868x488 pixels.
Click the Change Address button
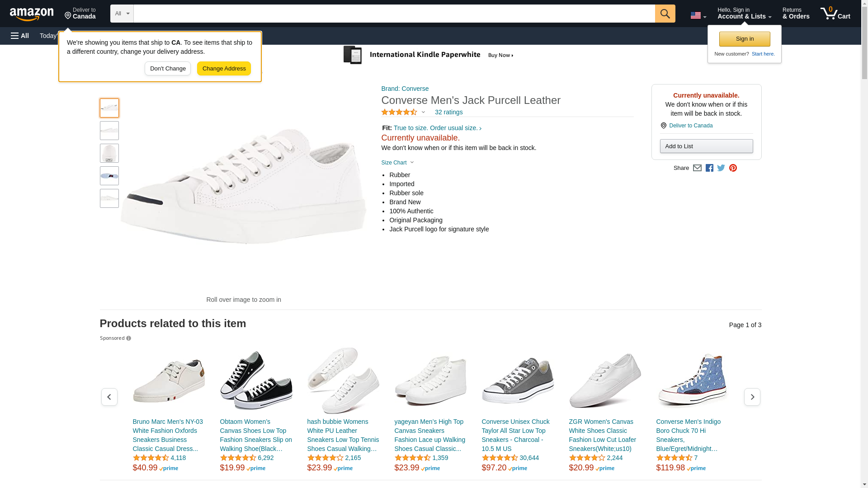pyautogui.click(x=224, y=69)
